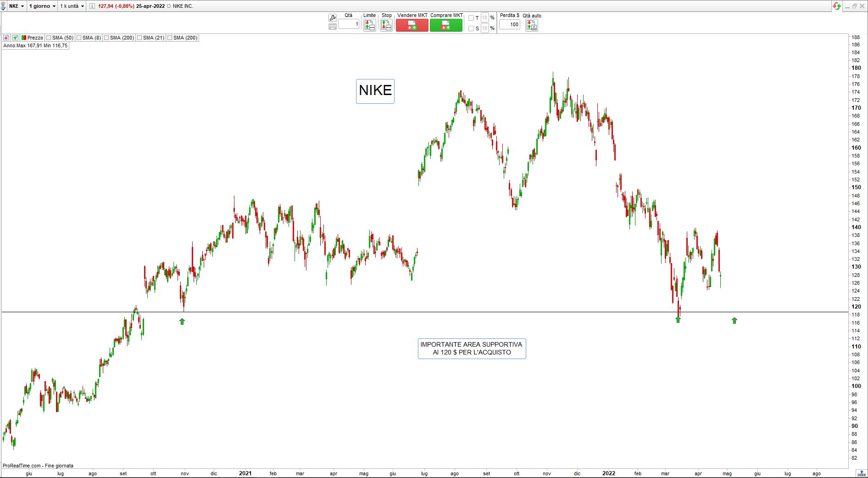868x478 pixels.
Task: Click the red down-arrow indicator icon
Action: 6,38
